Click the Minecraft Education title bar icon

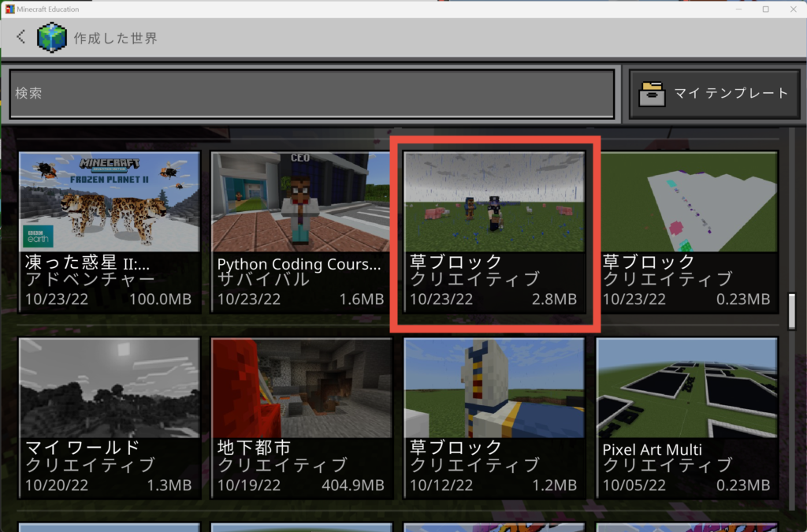(x=9, y=9)
